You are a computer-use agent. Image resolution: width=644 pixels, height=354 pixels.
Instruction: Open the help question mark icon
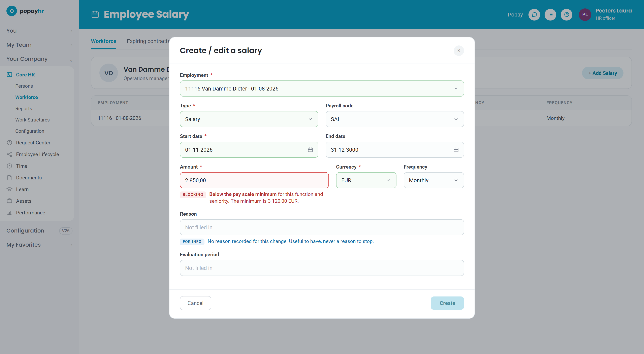(x=567, y=14)
